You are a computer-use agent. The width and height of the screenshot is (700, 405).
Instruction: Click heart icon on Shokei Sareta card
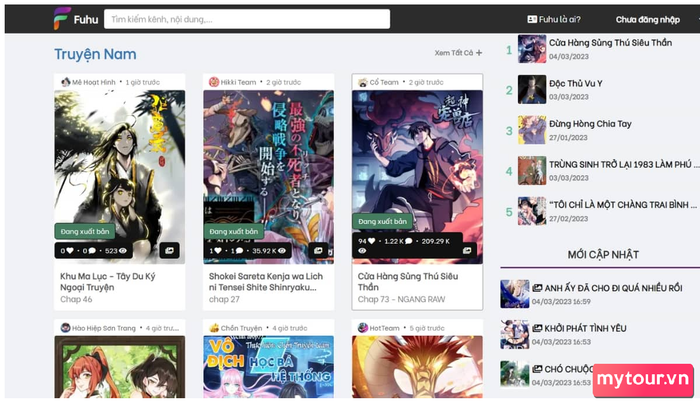coord(218,251)
